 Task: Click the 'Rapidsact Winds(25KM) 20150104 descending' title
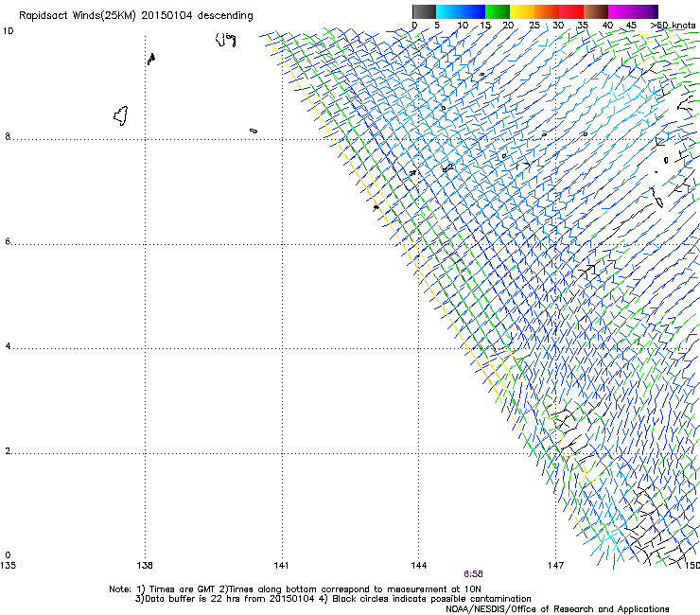(136, 16)
